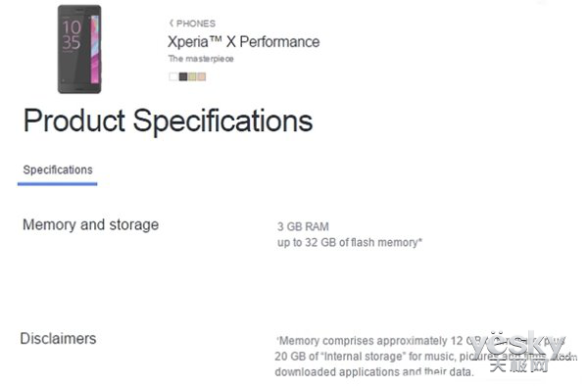The image size is (588, 386).
Task: Click the back chevron beside PHONES
Action: tap(171, 24)
